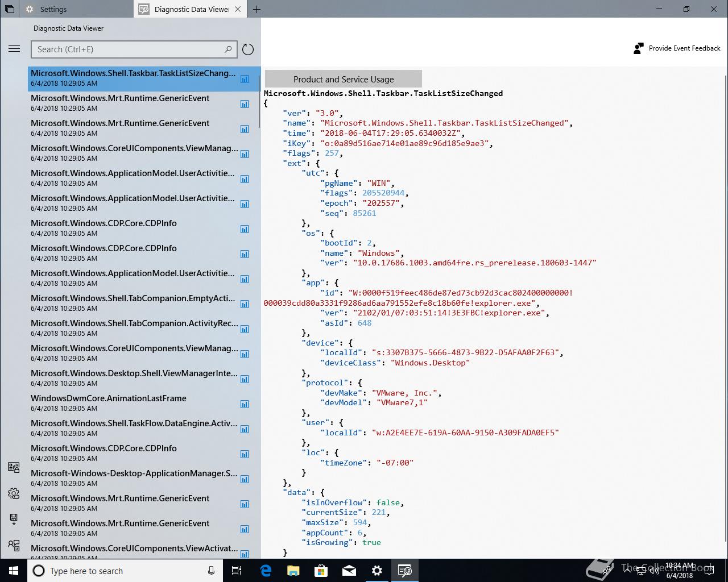Click the Provide Event Feedback icon
728x582 pixels.
(639, 48)
